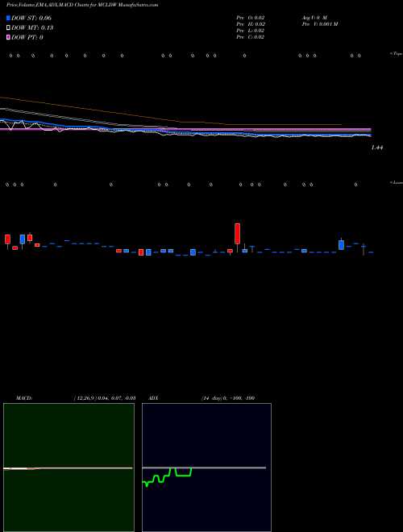Click the 'Pre H: 0.02' high value
The height and width of the screenshot is (532, 403).
[251, 24]
